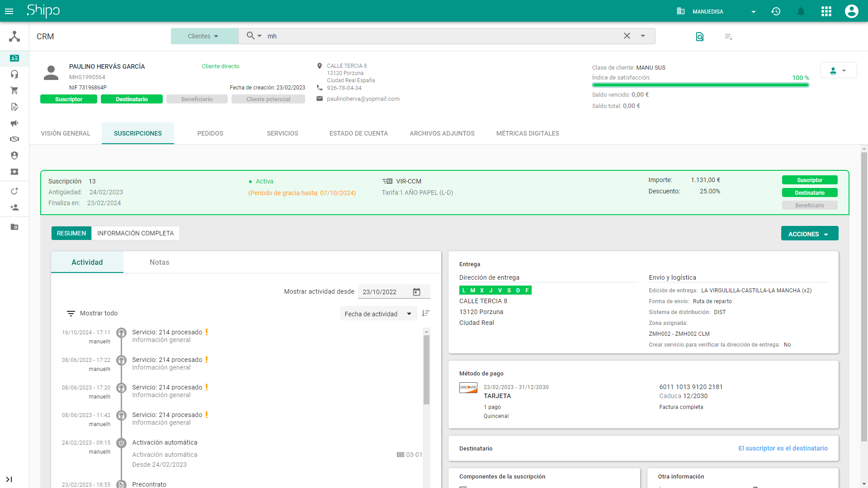This screenshot has height=488, width=868.
Task: Toggle the RESUMEN view button
Action: [x=71, y=233]
